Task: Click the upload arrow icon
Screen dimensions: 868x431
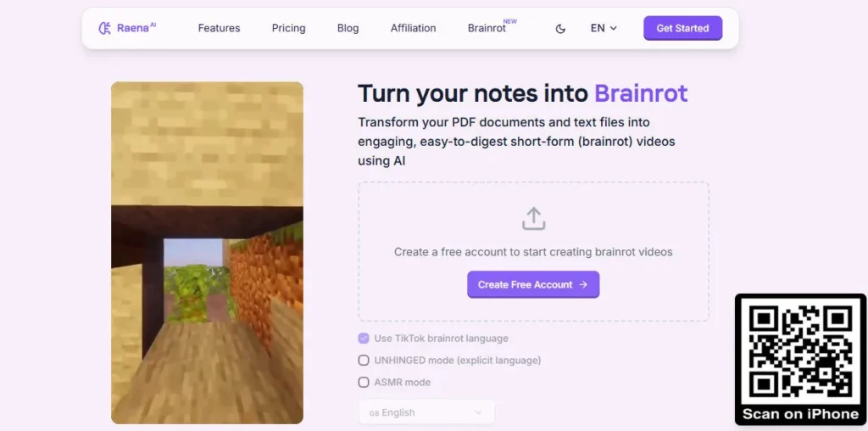Action: point(534,218)
